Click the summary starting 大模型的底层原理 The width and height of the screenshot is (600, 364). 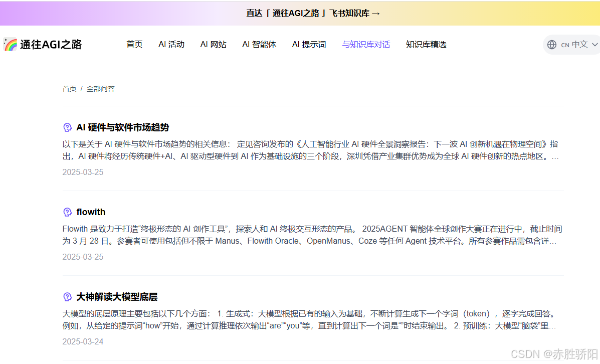[309, 319]
